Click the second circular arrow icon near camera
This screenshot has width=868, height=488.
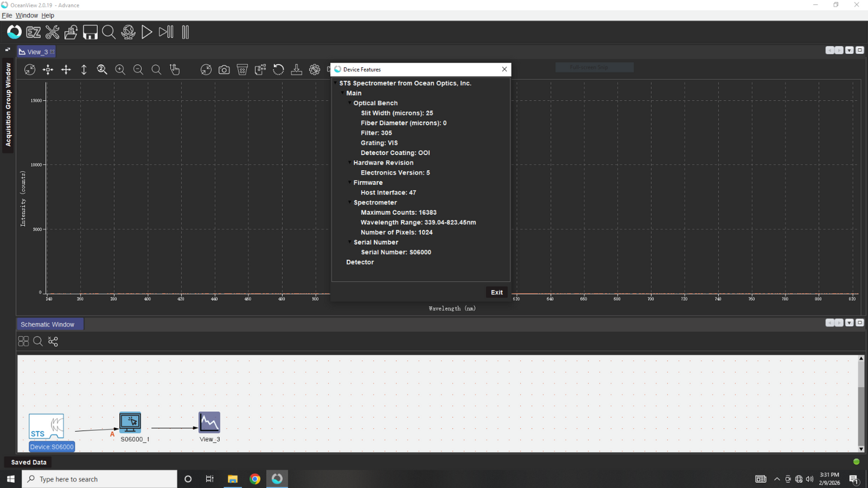tap(206, 70)
